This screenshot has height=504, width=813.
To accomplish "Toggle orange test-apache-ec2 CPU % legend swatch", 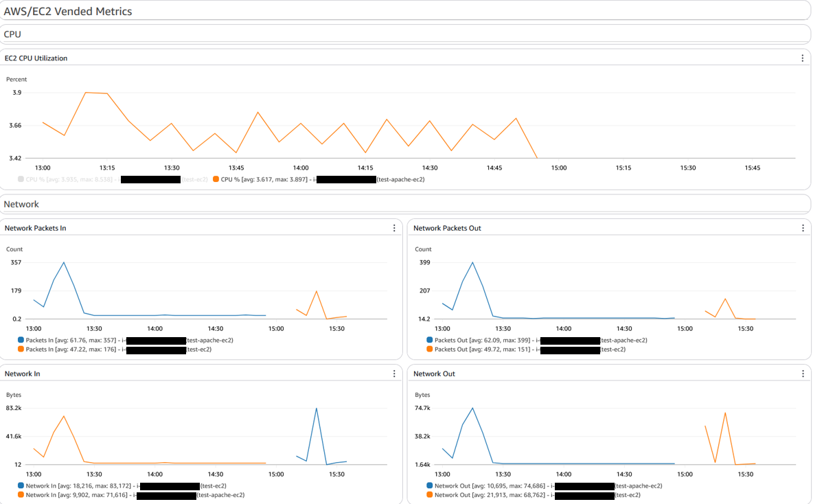I will click(216, 179).
